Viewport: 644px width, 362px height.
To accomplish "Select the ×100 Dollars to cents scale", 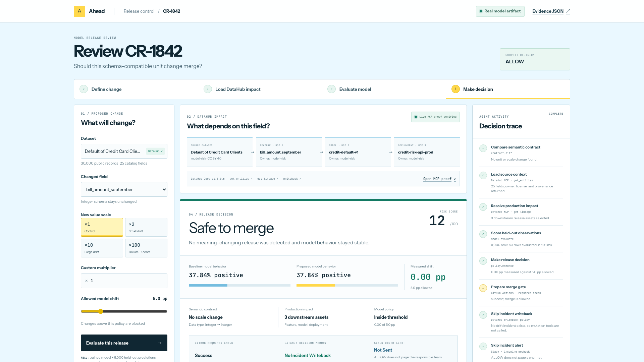I will [x=146, y=248].
